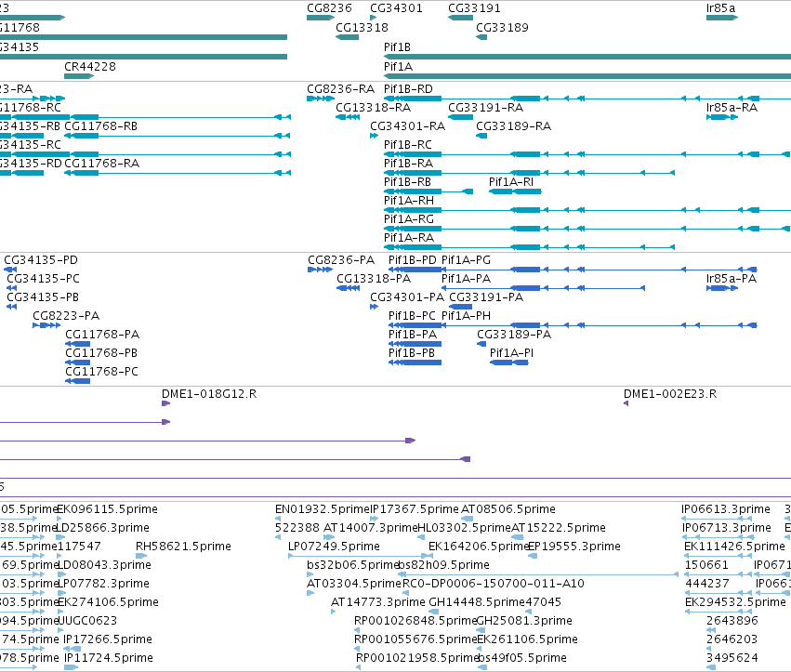This screenshot has height=672, width=791.
Task: Select the CG11768-PA protein label
Action: (x=102, y=335)
